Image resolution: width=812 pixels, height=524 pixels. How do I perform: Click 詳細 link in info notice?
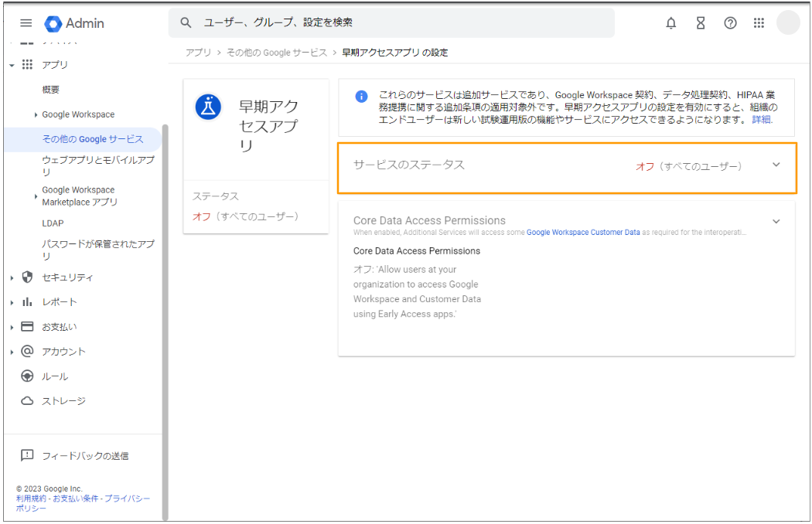pos(762,120)
